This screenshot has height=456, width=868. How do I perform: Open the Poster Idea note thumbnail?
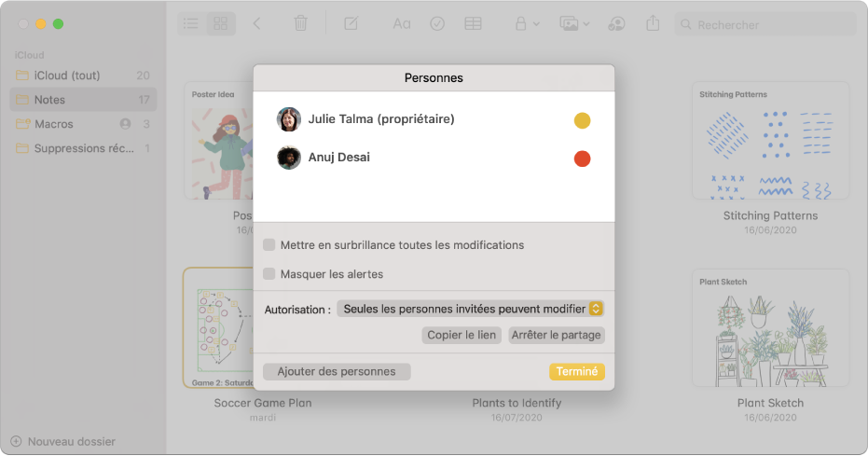click(x=219, y=141)
